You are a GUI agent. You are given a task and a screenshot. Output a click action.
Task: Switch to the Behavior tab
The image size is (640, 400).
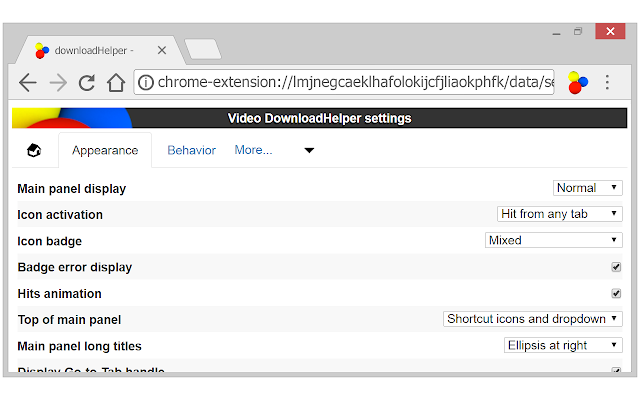191,150
